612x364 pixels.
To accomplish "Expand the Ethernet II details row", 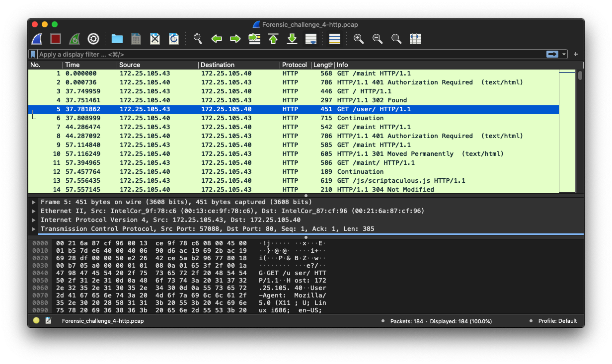I will (x=34, y=211).
